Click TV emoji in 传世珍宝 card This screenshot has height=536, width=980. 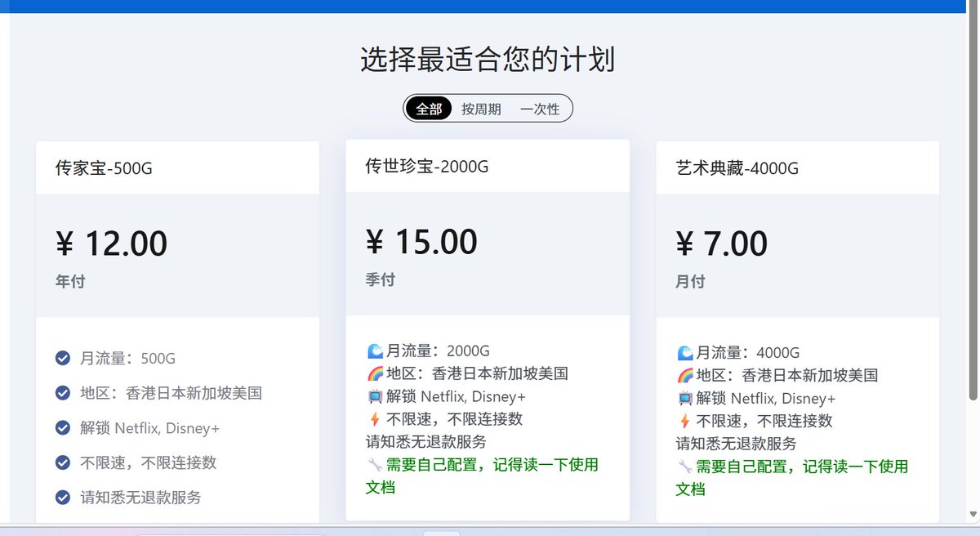point(375,396)
